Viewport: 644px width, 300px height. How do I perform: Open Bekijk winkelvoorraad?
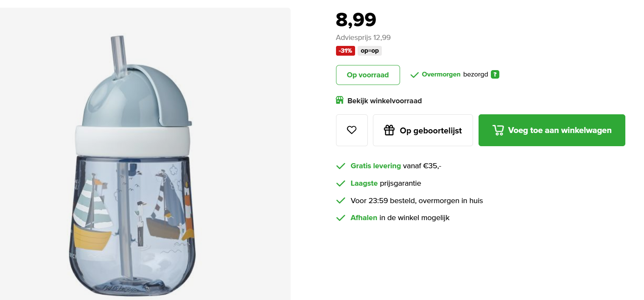click(x=384, y=101)
